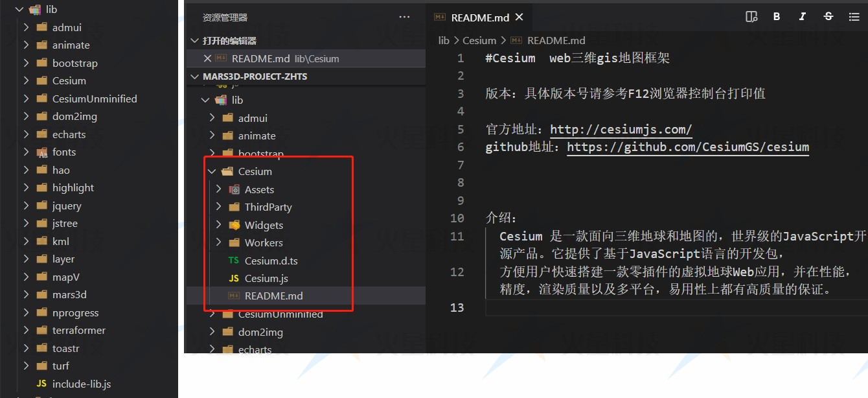868x398 pixels.
Task: Open the github.com/CesiumGS/cesium link
Action: [688, 147]
